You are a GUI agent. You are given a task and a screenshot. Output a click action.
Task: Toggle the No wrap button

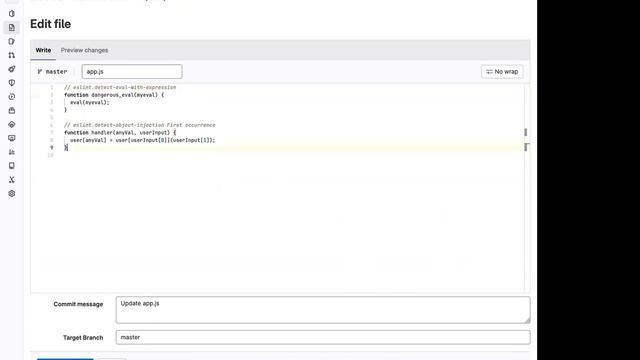tap(502, 71)
